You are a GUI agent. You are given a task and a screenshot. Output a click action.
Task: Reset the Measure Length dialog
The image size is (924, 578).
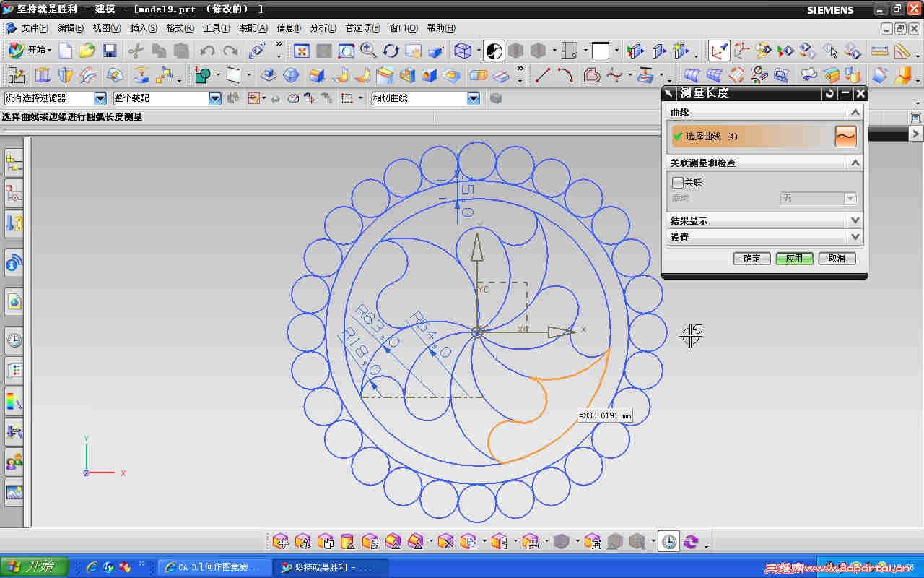pos(830,93)
